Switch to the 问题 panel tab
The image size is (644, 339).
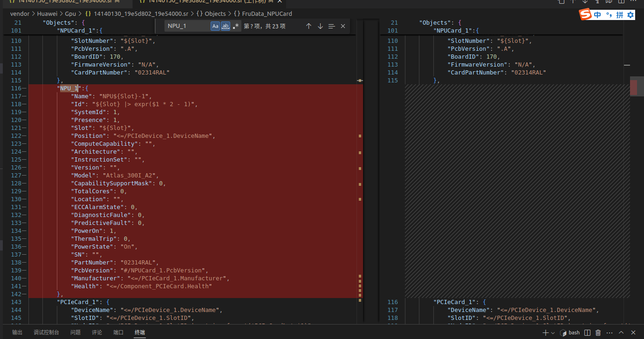pyautogui.click(x=75, y=332)
